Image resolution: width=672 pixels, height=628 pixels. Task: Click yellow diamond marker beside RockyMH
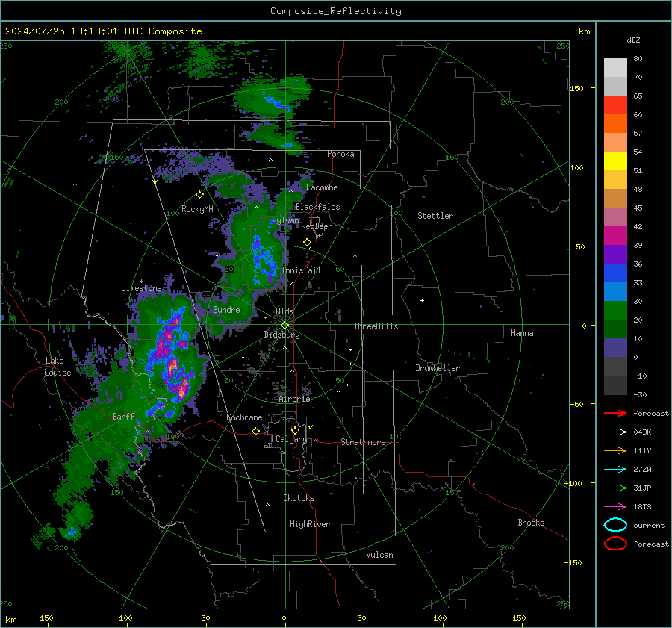coord(199,195)
